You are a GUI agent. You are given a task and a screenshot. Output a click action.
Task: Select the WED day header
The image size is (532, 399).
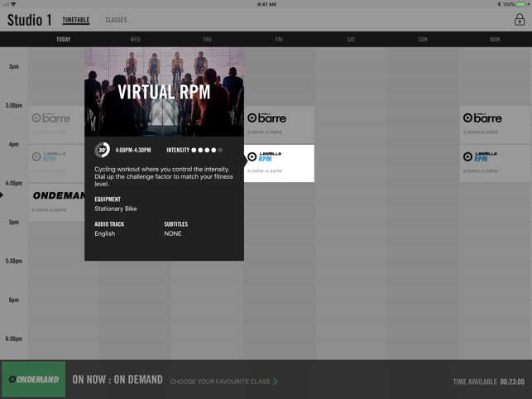point(135,40)
